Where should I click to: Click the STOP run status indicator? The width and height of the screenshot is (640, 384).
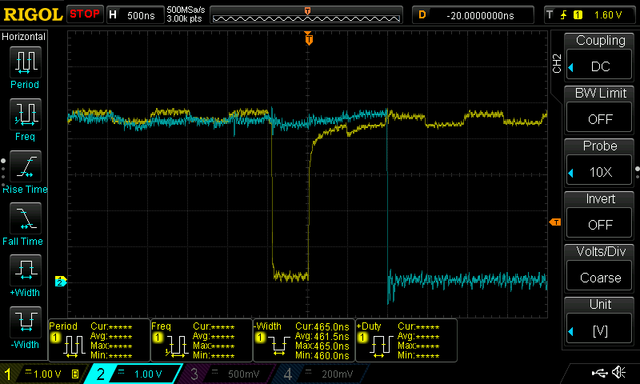click(84, 14)
